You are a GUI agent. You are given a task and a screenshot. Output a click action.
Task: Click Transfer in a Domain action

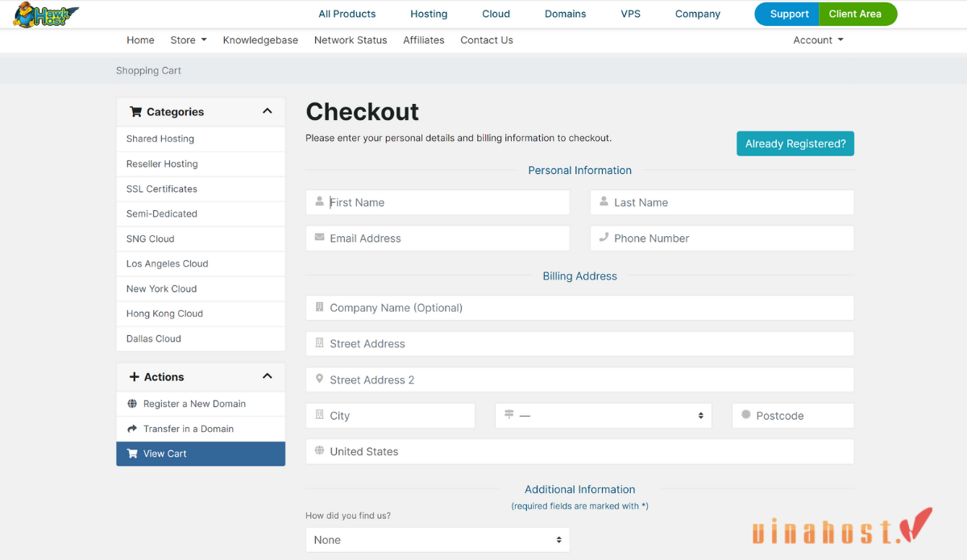coord(201,429)
